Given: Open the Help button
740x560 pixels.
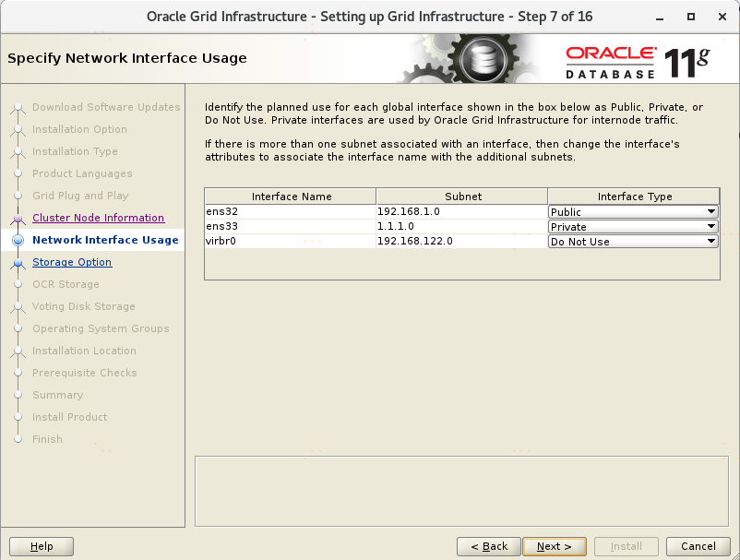Looking at the screenshot, I should (x=42, y=546).
